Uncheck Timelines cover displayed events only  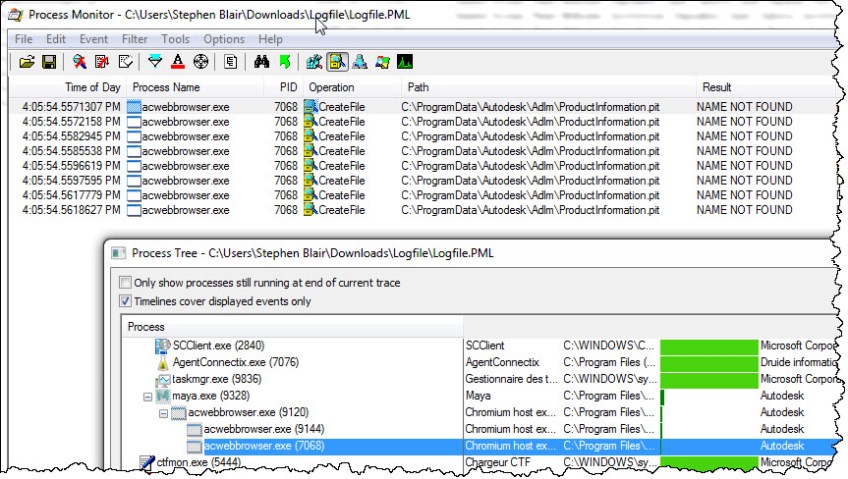[125, 301]
